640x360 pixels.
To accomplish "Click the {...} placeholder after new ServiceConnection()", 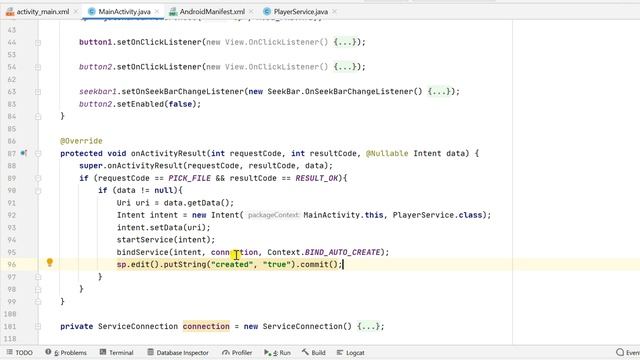I will (369, 326).
